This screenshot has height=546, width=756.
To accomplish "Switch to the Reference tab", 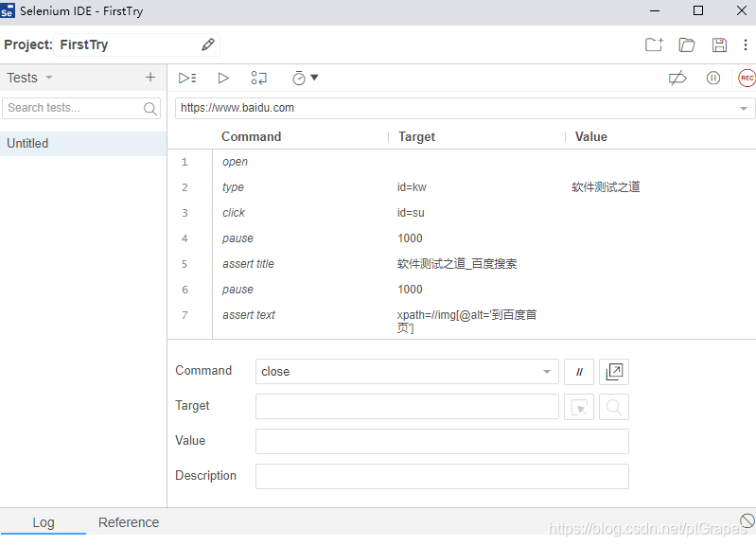I will (129, 522).
